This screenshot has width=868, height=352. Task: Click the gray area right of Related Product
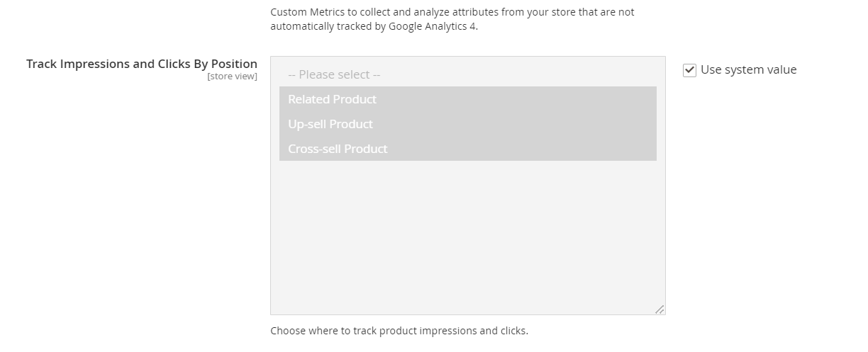click(x=532, y=99)
